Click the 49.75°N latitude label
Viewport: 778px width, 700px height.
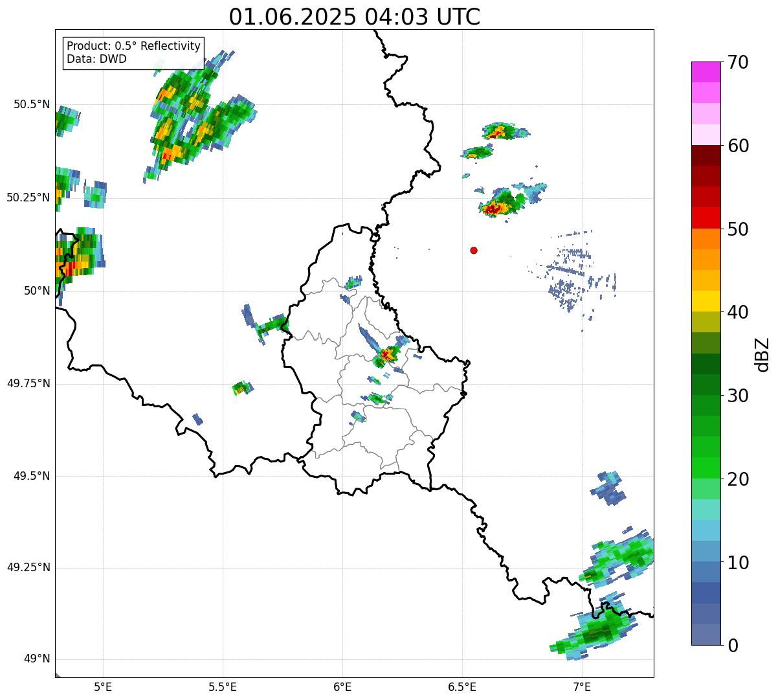[x=28, y=383]
